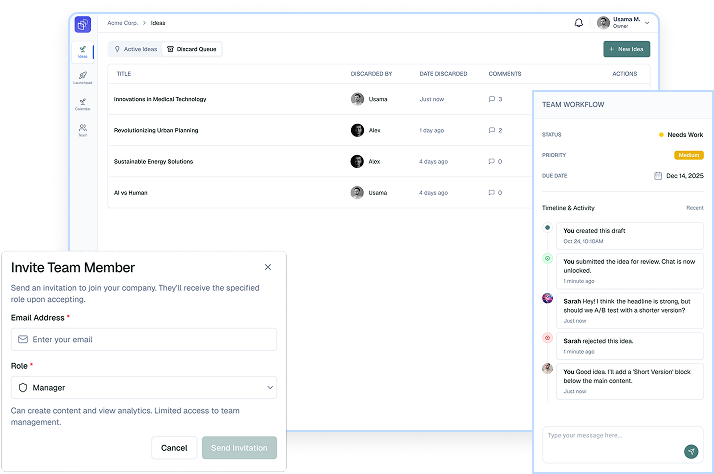
Task: Click the Send Invitation button
Action: [x=240, y=448]
